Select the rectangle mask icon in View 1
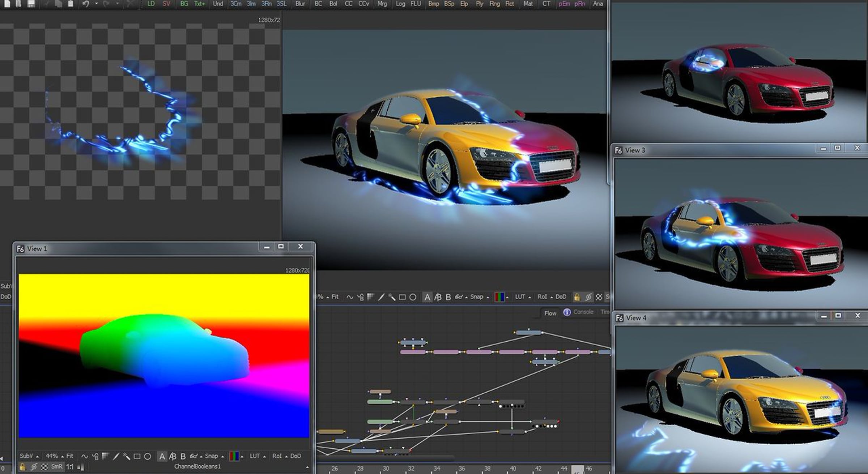The width and height of the screenshot is (868, 474). pos(137,456)
